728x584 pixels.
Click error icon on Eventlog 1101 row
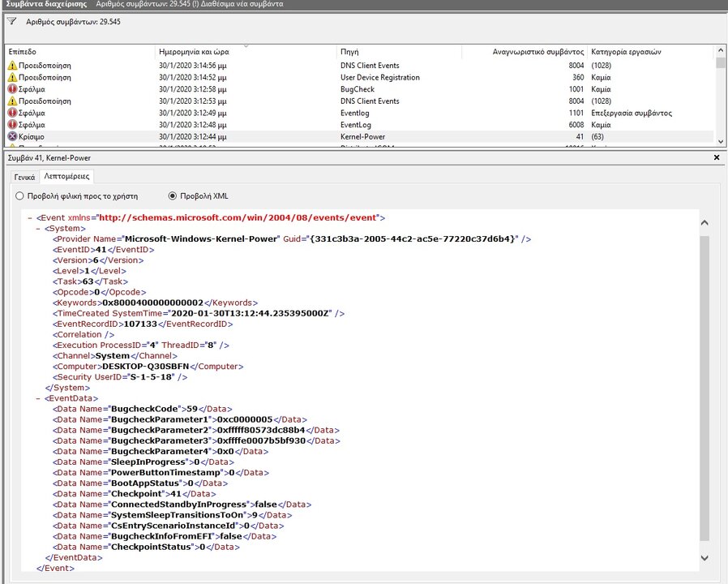12,114
